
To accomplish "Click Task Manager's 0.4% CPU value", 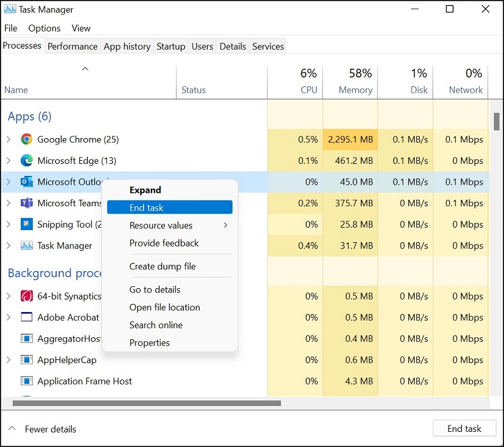I will coord(308,245).
